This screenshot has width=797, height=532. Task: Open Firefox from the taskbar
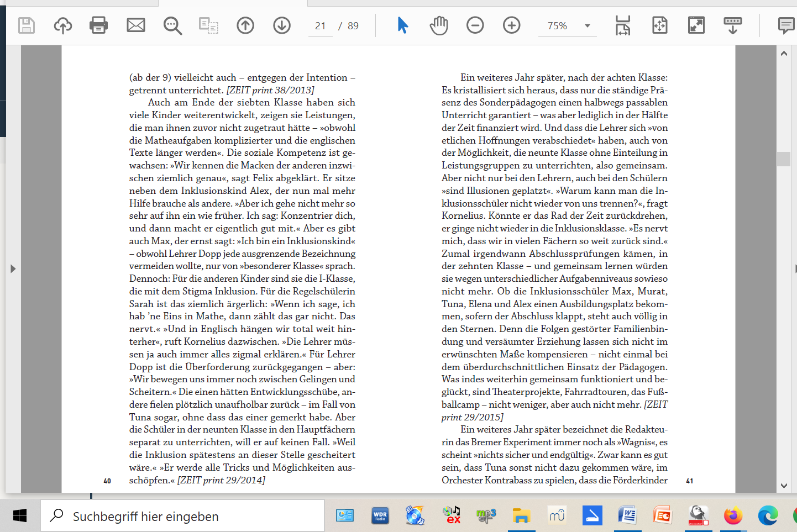tap(733, 516)
